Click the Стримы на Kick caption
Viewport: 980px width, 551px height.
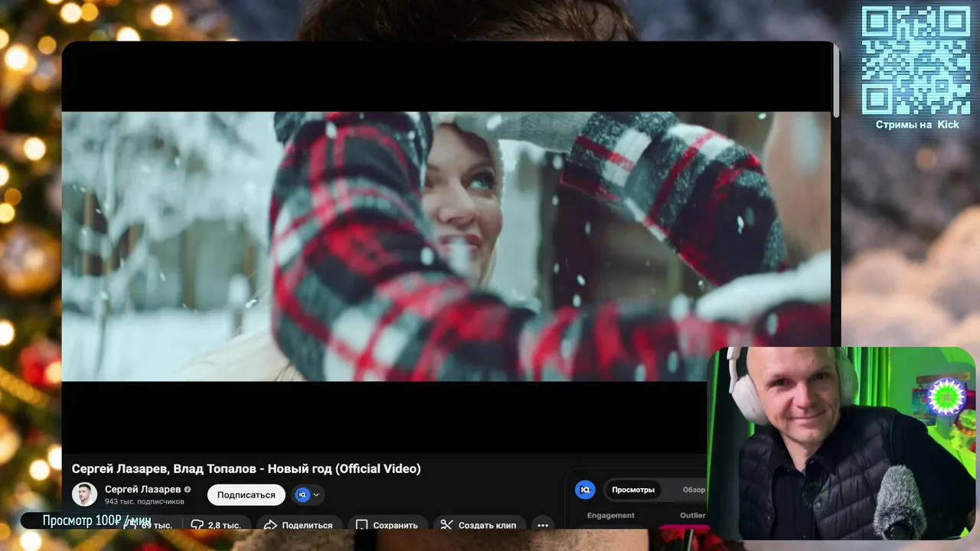[x=917, y=125]
